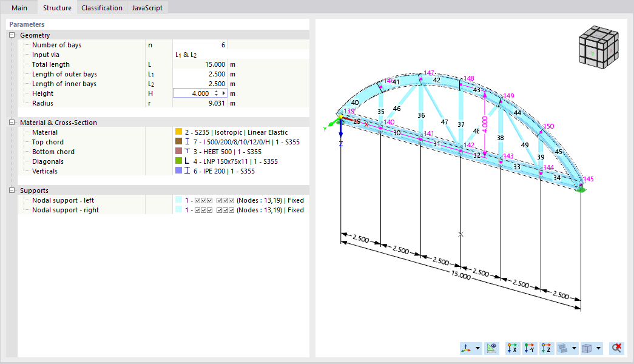Click the axis system icon in the preview toolbar
Viewport: 634px width, 364px height.
(466, 348)
